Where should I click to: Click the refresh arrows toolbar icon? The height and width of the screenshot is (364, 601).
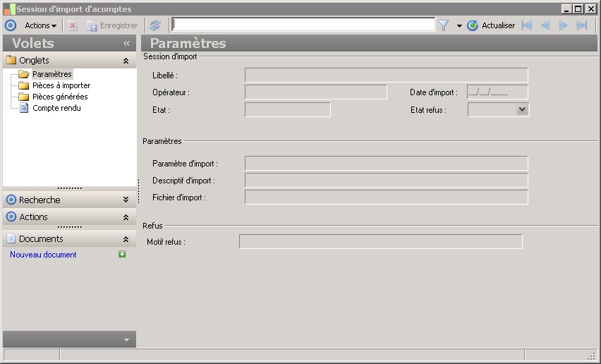click(155, 25)
